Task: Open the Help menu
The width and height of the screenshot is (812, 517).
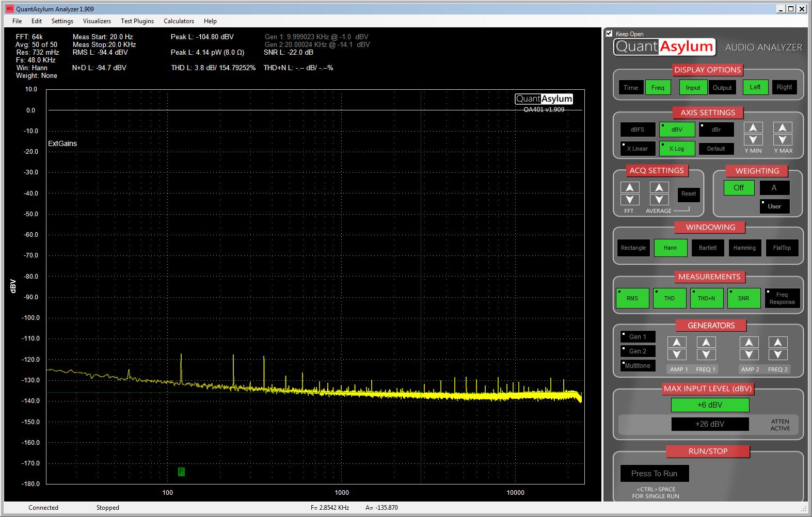Action: pos(210,21)
